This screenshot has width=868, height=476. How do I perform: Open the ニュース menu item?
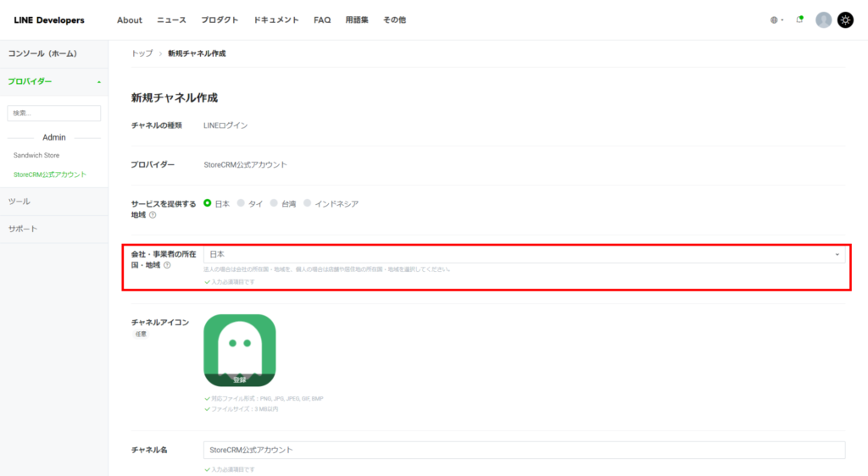coord(171,19)
